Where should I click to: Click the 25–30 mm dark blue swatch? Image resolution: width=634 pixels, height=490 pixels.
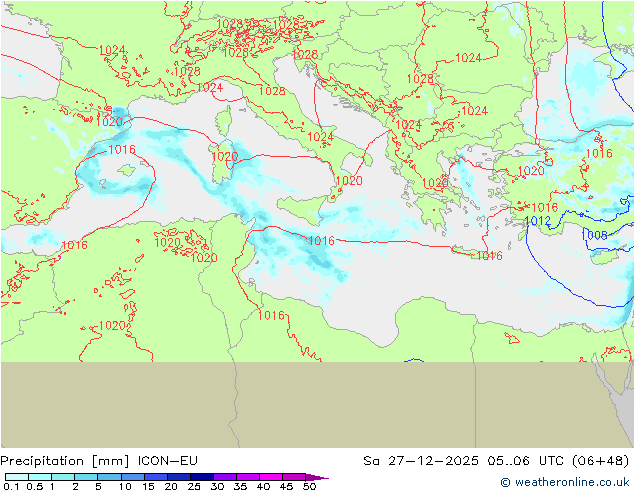click(x=201, y=477)
